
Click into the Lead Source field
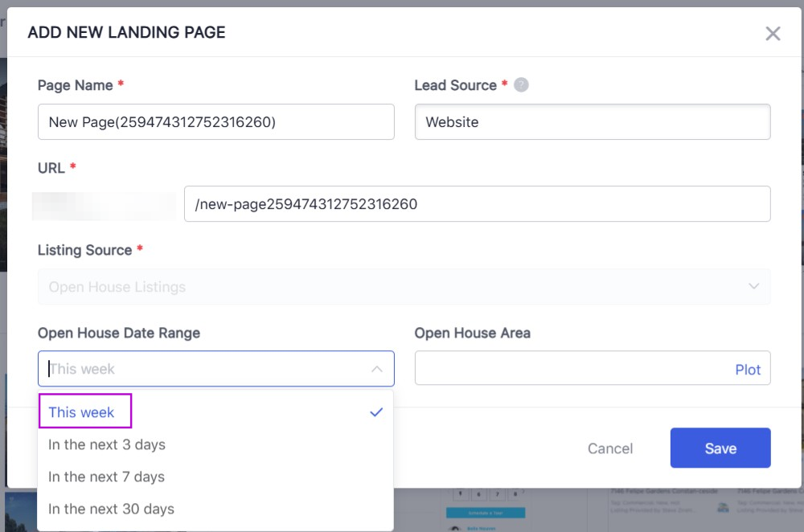[592, 122]
